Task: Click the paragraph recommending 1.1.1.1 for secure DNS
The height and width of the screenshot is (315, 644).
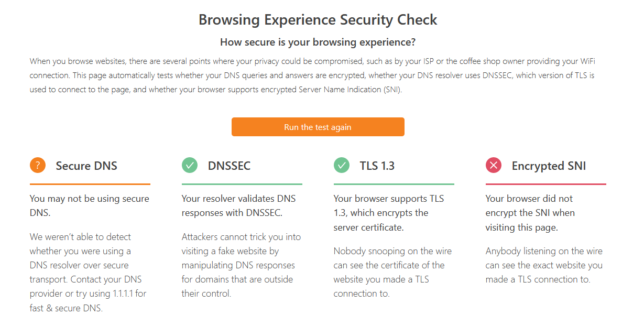Action: click(86, 273)
